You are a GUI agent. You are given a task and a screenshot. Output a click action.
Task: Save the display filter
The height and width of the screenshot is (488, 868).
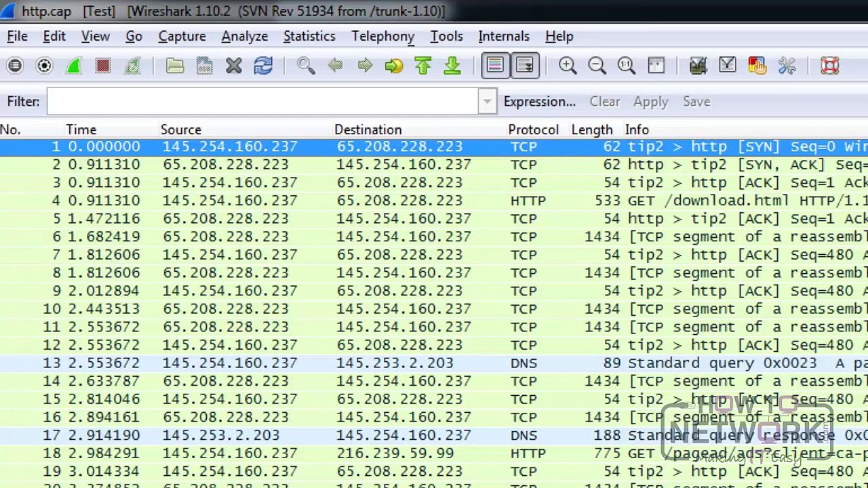pyautogui.click(x=696, y=102)
